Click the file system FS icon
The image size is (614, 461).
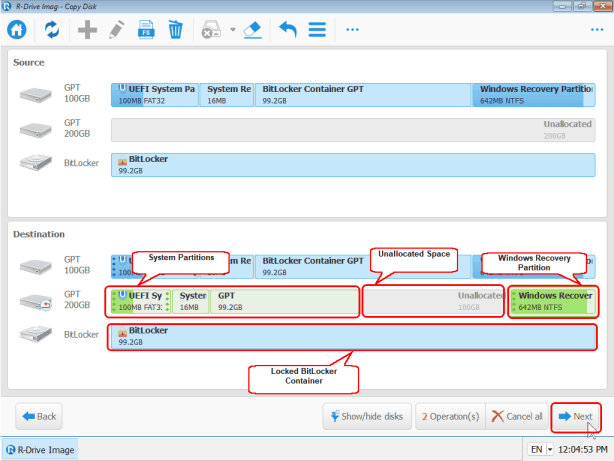pyautogui.click(x=146, y=29)
